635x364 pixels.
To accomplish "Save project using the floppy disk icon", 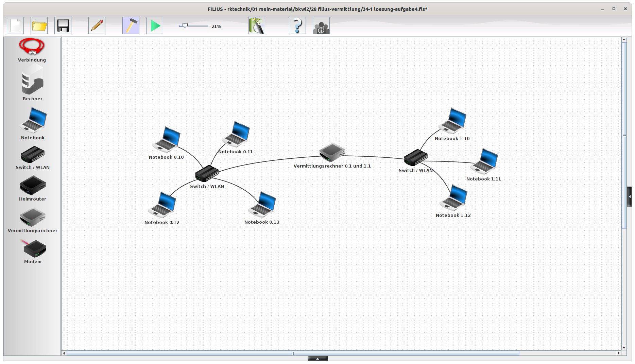I will (63, 26).
